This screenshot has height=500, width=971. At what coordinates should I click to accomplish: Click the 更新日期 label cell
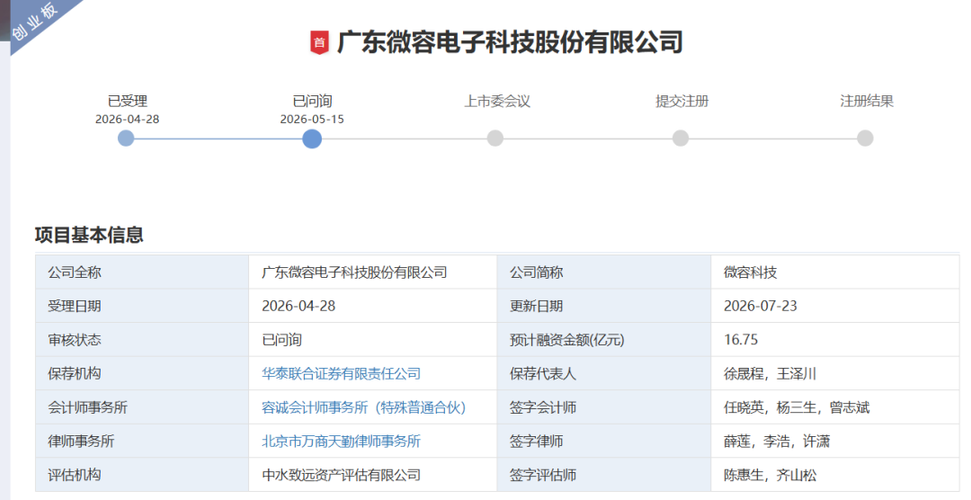[604, 306]
